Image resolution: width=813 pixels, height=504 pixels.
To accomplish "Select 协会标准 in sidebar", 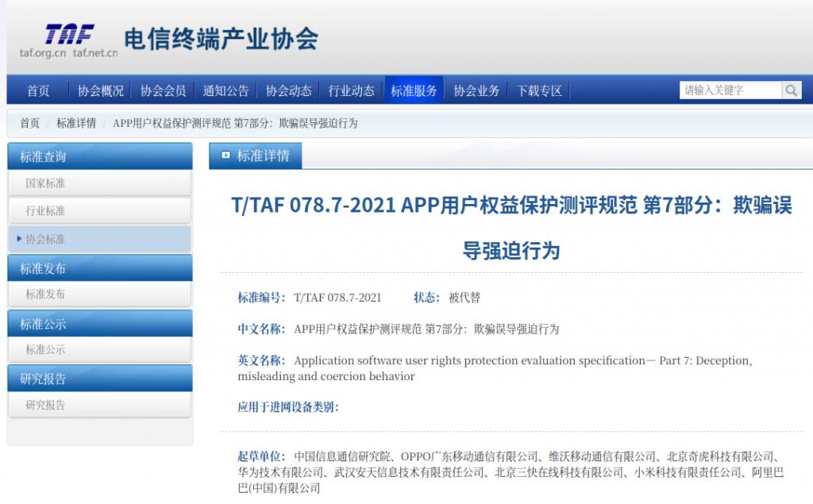I will (x=99, y=239).
